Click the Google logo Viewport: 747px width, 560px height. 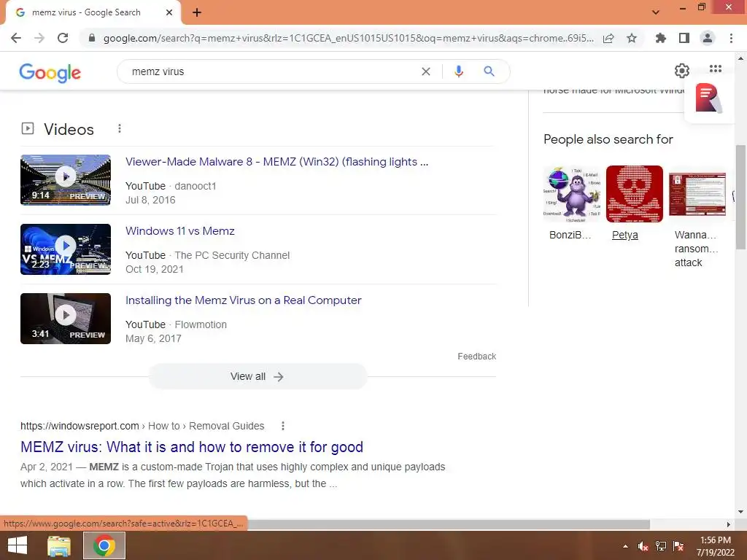(50, 72)
